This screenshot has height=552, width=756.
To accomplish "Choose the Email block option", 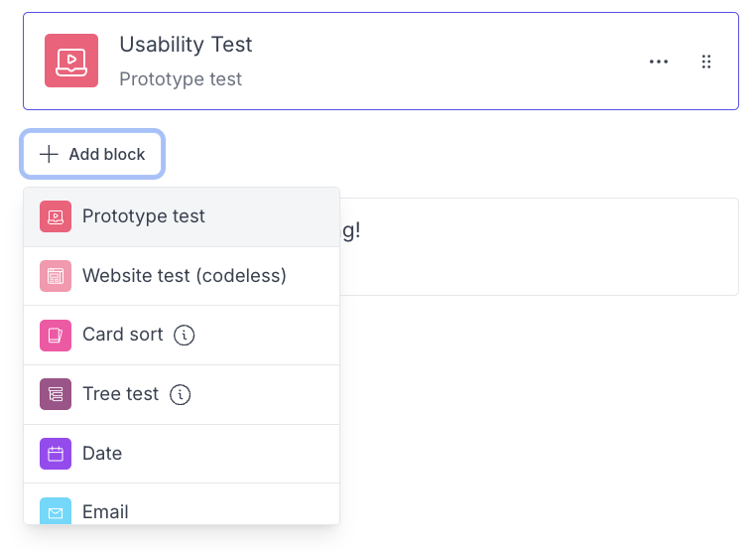I will (x=105, y=512).
